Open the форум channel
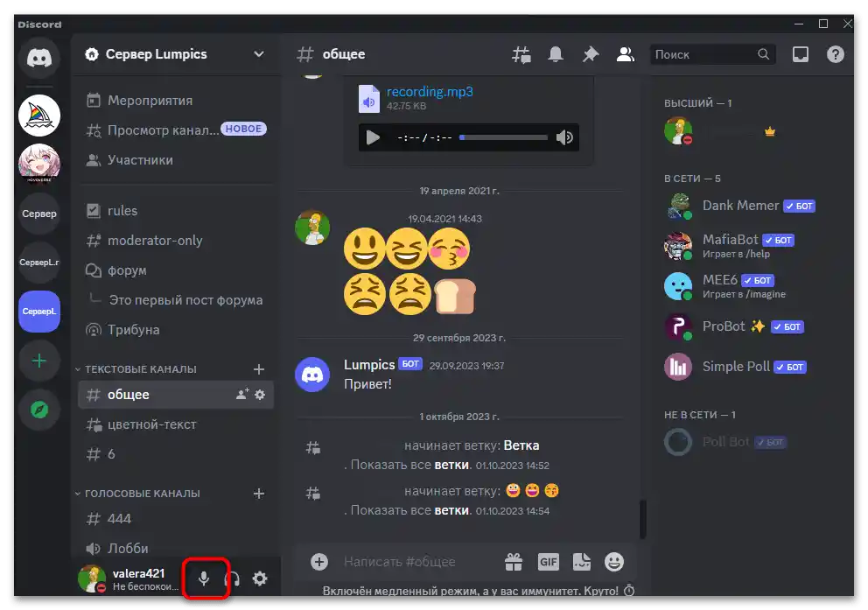 [x=176, y=270]
